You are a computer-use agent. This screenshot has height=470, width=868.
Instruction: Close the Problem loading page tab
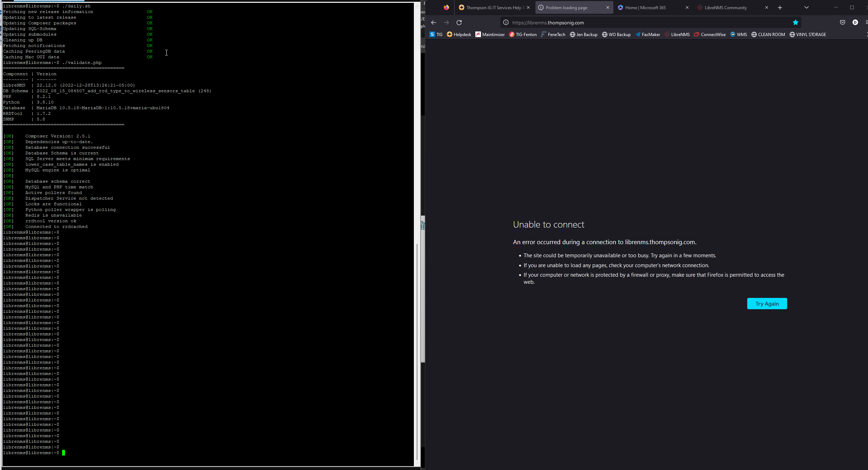(x=607, y=7)
